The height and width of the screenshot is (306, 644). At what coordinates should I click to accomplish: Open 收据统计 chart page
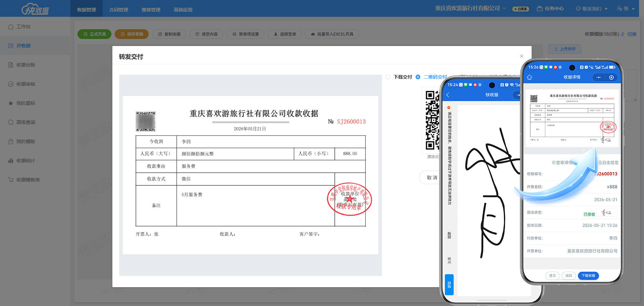[x=22, y=161]
